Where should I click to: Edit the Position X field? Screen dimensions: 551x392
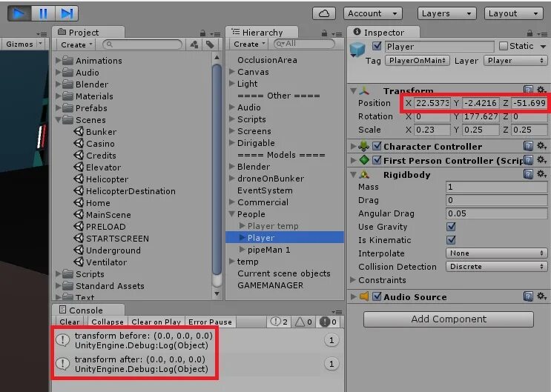(432, 103)
